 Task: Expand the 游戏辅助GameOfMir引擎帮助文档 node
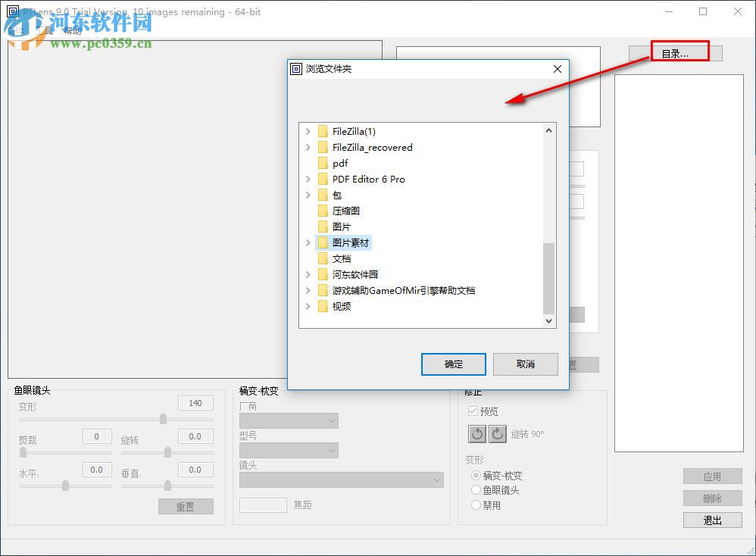point(308,290)
